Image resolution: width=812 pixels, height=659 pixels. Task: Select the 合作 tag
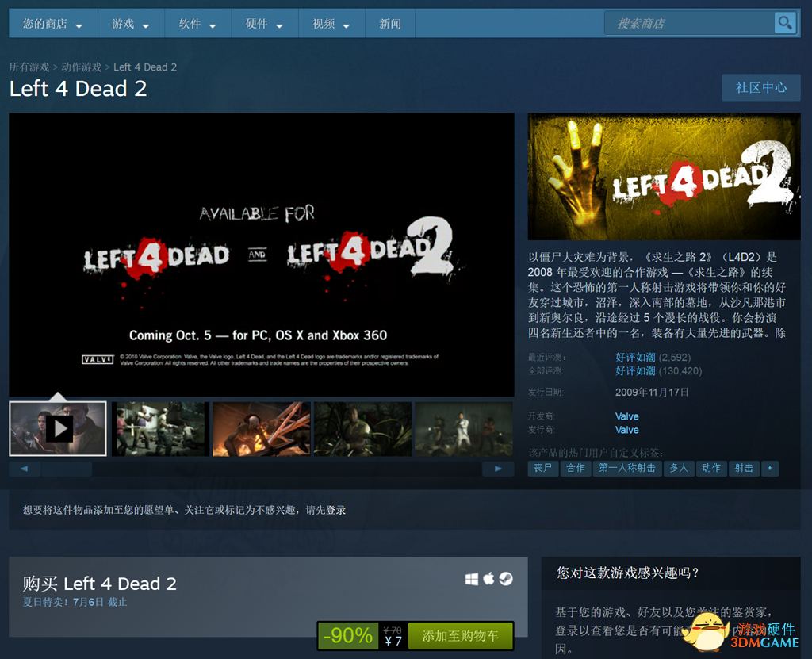576,469
